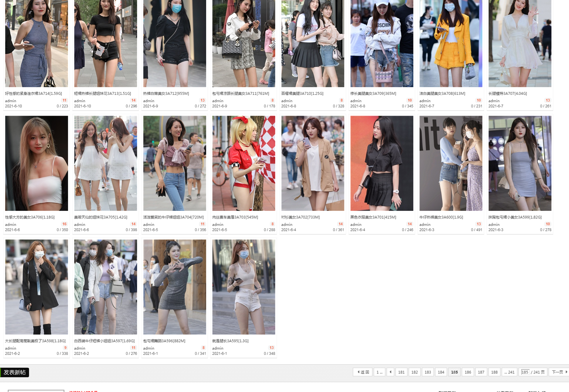
Task: Open thumbnail of post 3A596
Action: coord(175,287)
